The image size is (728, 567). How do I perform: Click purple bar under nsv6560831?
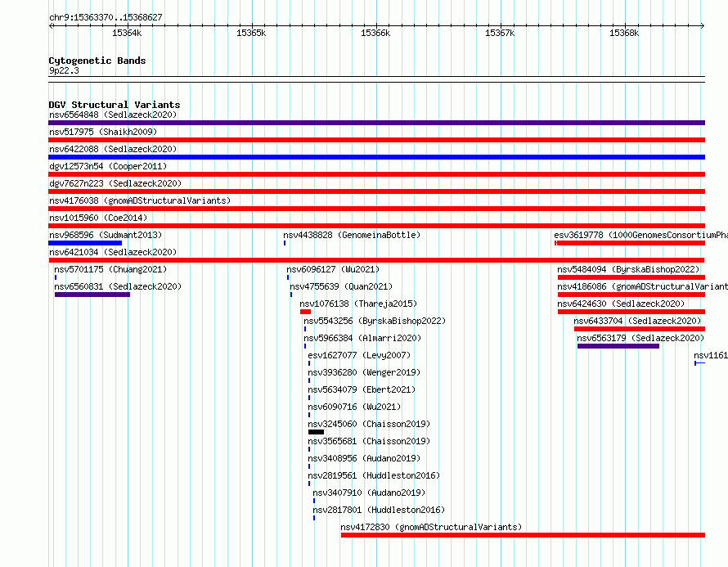[92, 295]
